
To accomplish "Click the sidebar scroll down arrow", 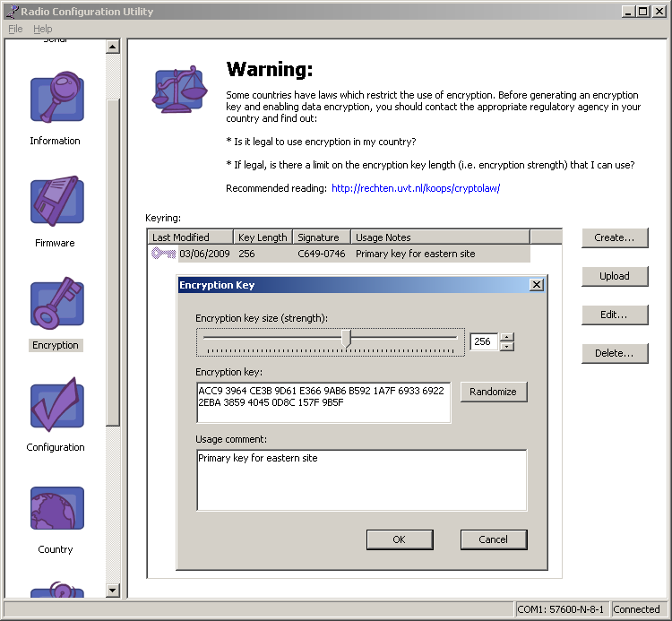I will point(113,591).
